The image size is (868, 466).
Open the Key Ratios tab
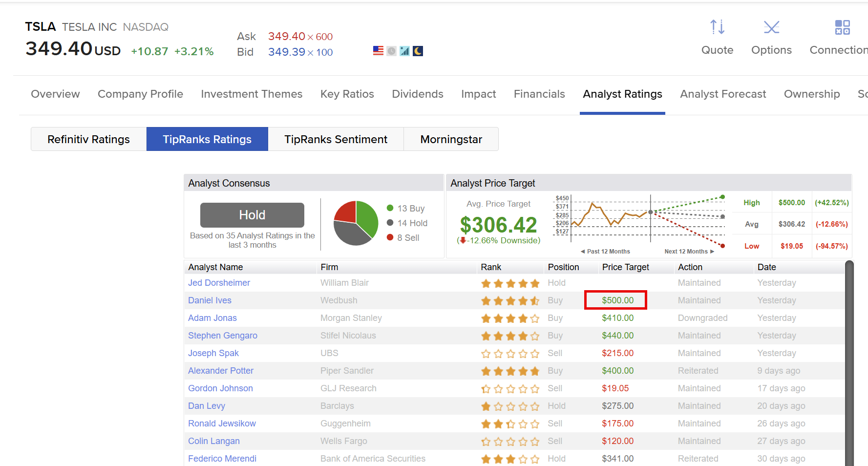click(347, 94)
